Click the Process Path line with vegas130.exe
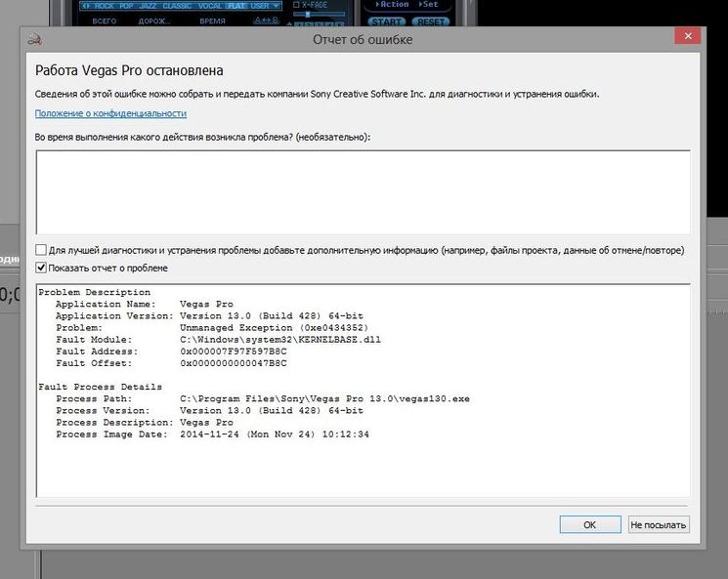Image resolution: width=728 pixels, height=579 pixels. [324, 399]
